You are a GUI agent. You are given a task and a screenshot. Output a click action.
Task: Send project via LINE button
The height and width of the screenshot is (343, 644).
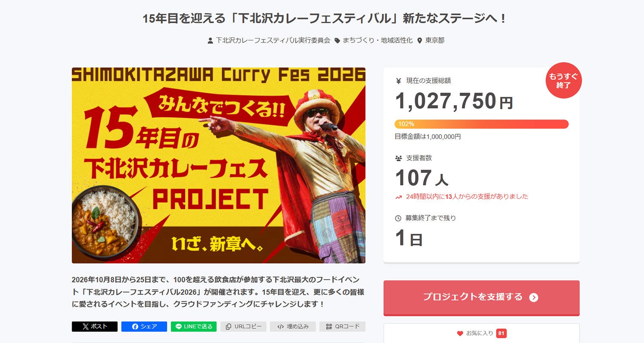pos(194,326)
